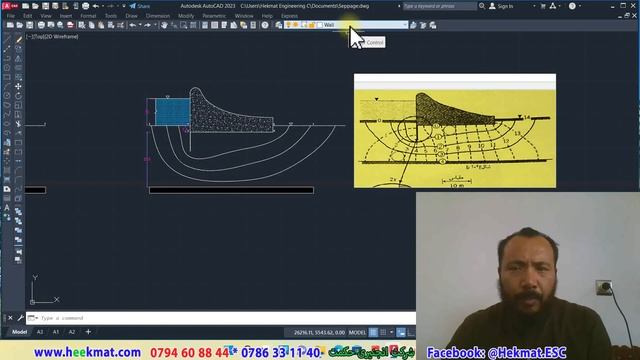This screenshot has height=360, width=640.
Task: Open Layer Properties Manager icon
Action: [x=279, y=25]
